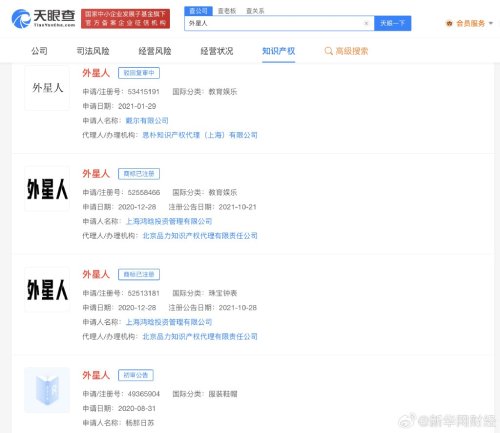Viewport: 500px width, 433px height.
Task: Open the 公司 results tab
Action: tap(39, 51)
